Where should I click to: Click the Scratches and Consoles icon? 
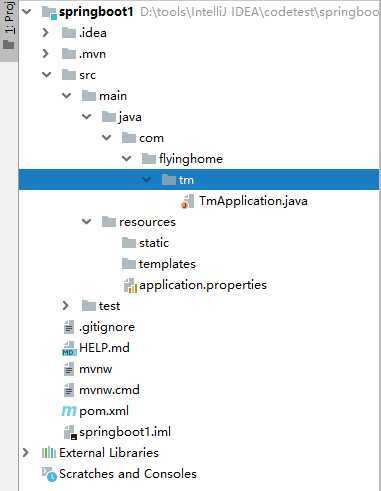[x=49, y=474]
